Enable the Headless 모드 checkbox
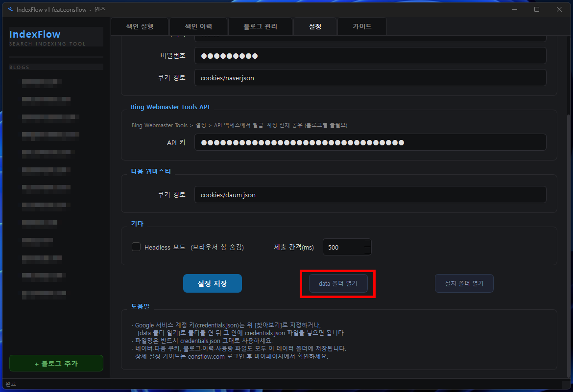 tap(136, 247)
